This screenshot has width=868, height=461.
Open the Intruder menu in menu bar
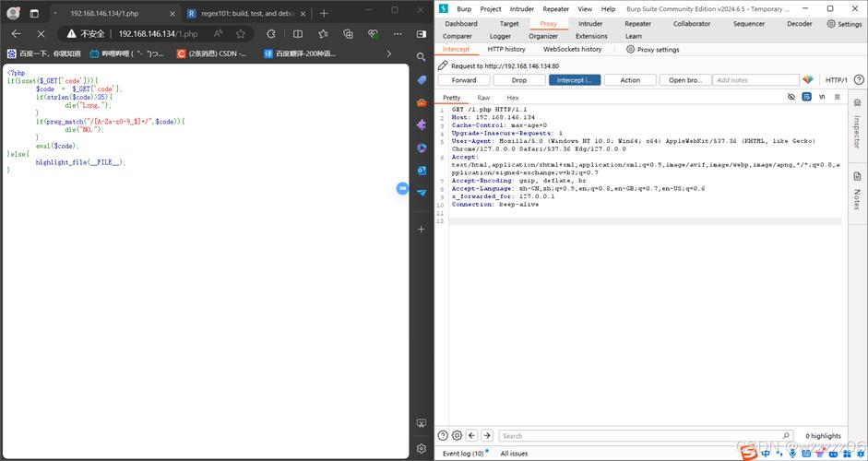[x=522, y=9]
